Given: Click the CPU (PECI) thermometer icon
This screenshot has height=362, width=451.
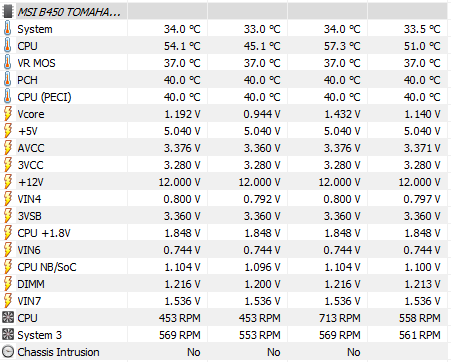Looking at the screenshot, I should click(x=7, y=97).
